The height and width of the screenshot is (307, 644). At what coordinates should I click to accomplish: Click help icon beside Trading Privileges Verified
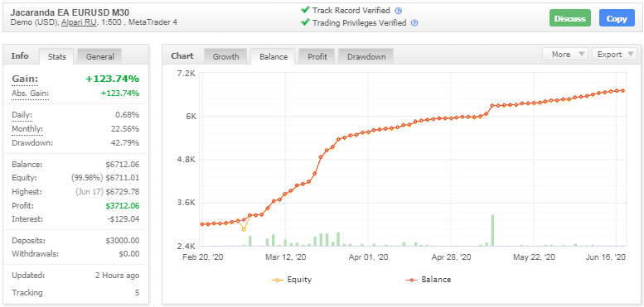[414, 23]
